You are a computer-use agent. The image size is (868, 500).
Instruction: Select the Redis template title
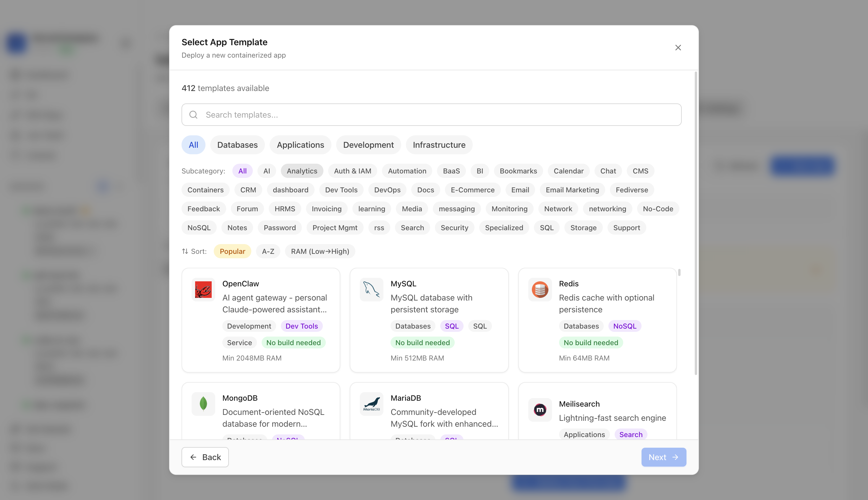tap(569, 284)
